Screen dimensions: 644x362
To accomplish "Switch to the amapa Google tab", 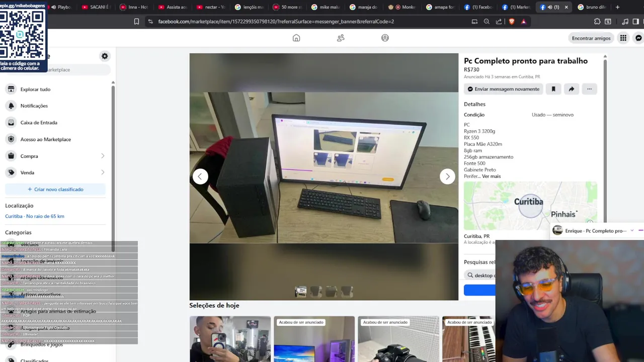I will point(440,7).
